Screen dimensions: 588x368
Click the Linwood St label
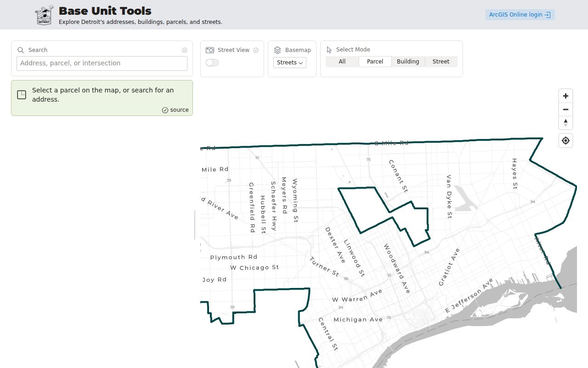click(354, 258)
